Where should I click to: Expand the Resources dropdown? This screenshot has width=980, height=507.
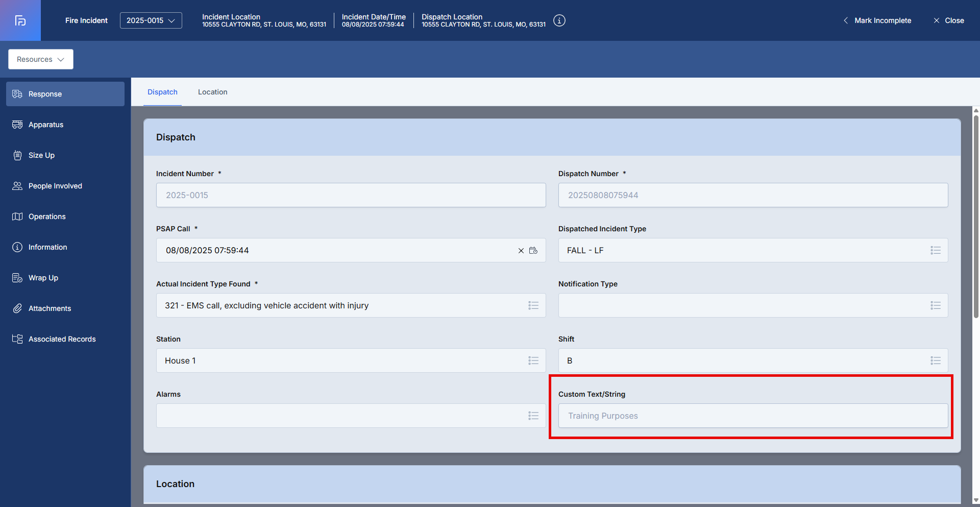41,59
